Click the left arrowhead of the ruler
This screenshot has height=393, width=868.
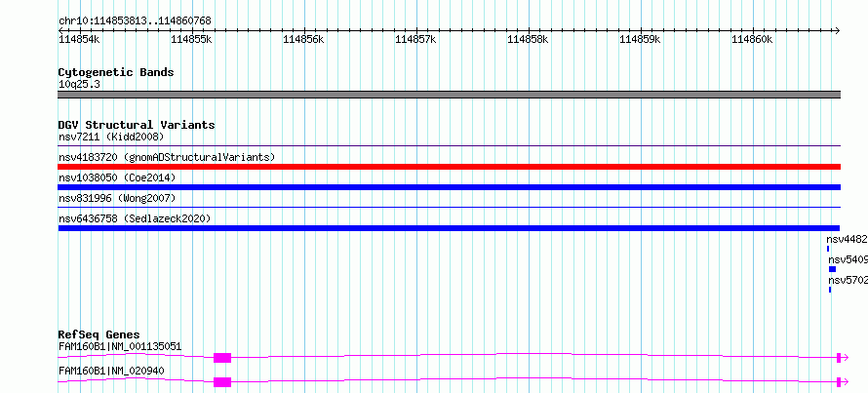point(60,30)
